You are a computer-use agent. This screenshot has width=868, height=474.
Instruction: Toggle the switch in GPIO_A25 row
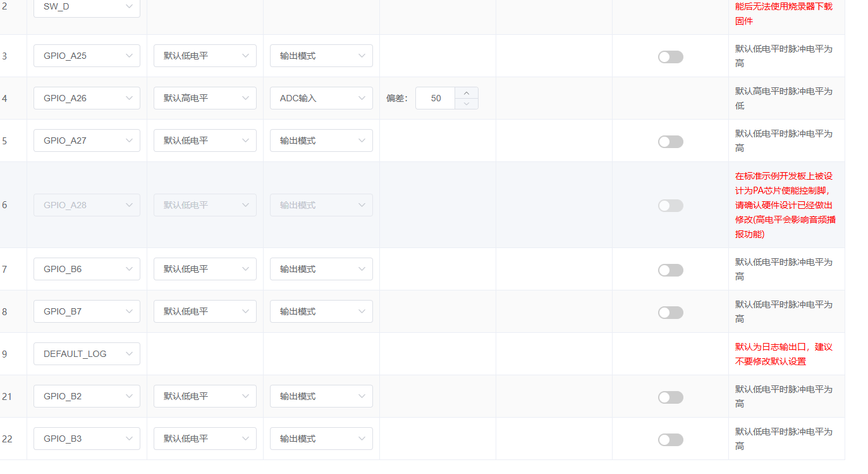[x=670, y=57]
